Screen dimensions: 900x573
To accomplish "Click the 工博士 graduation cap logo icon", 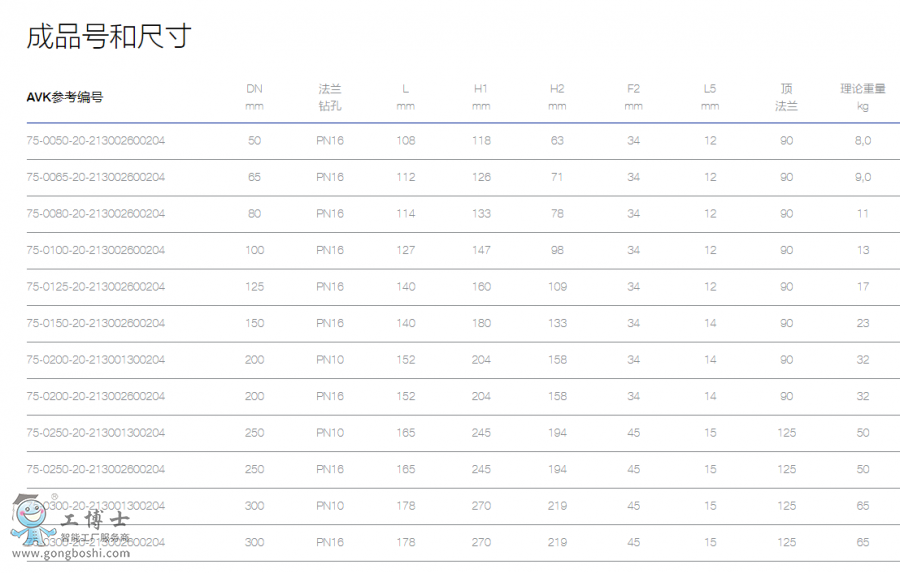I will tap(30, 520).
